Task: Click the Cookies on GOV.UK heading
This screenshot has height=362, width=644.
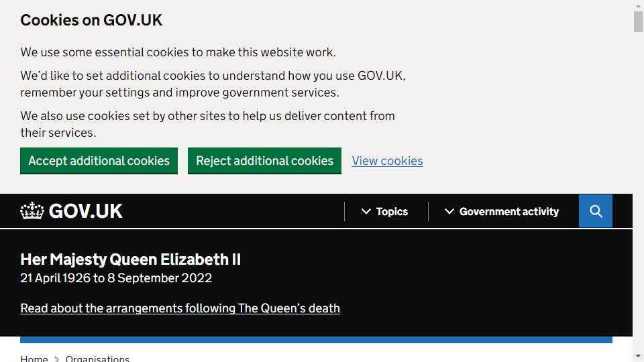Action: tap(91, 20)
